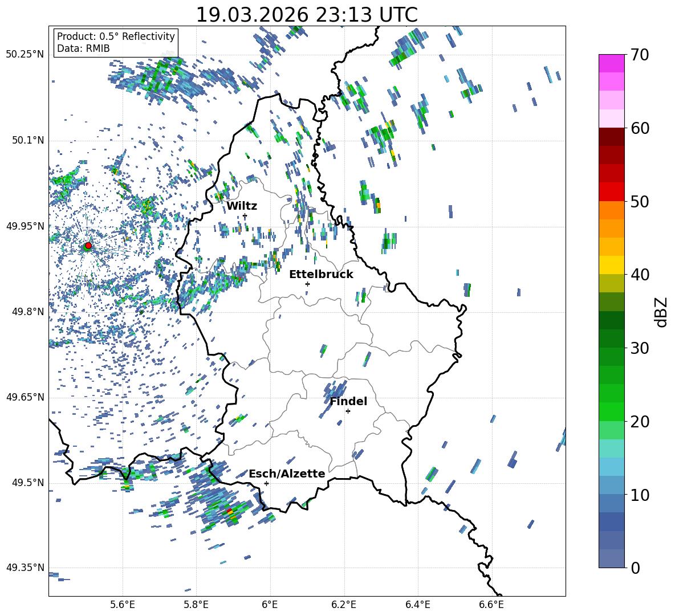675x616 pixels.
Task: Select the Esch/Alzette city label
Action: point(287,474)
